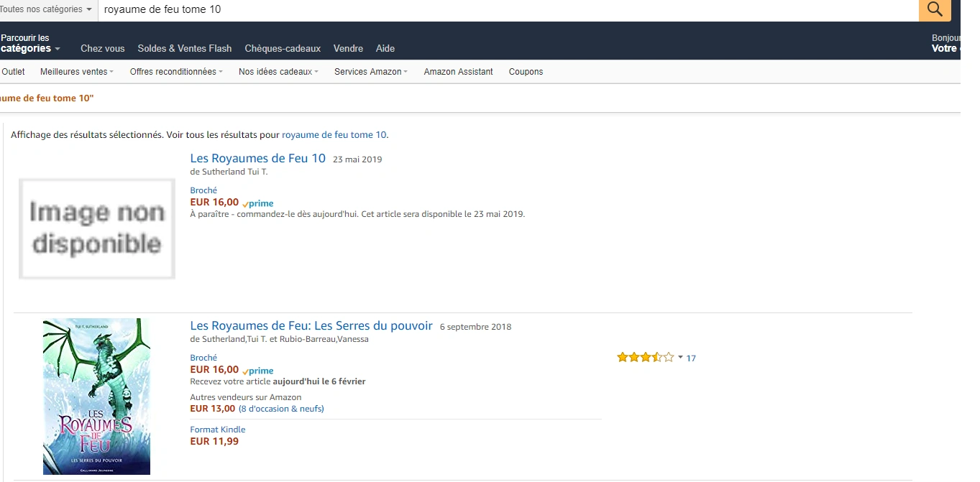Open the 'Aide' help page
This screenshot has width=980, height=482.
coord(385,49)
